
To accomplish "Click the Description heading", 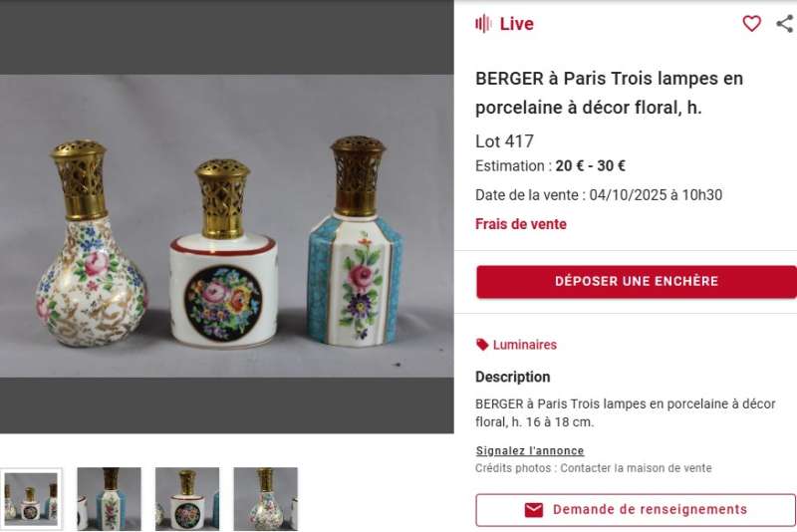I will tap(512, 377).
